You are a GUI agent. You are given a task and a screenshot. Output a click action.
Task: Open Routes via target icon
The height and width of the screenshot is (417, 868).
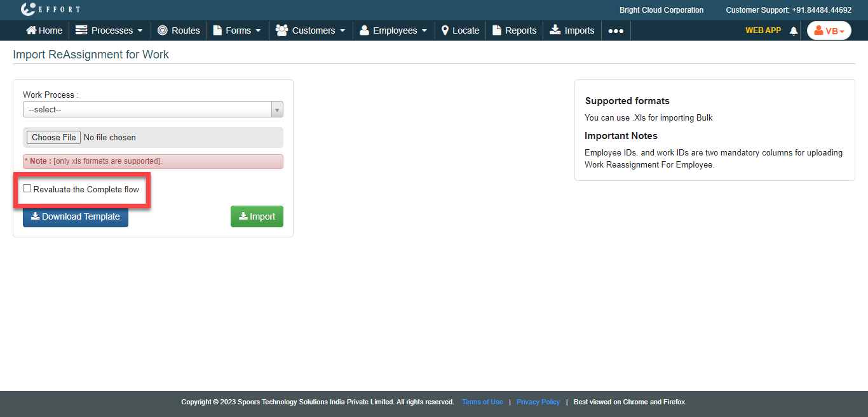coord(163,30)
